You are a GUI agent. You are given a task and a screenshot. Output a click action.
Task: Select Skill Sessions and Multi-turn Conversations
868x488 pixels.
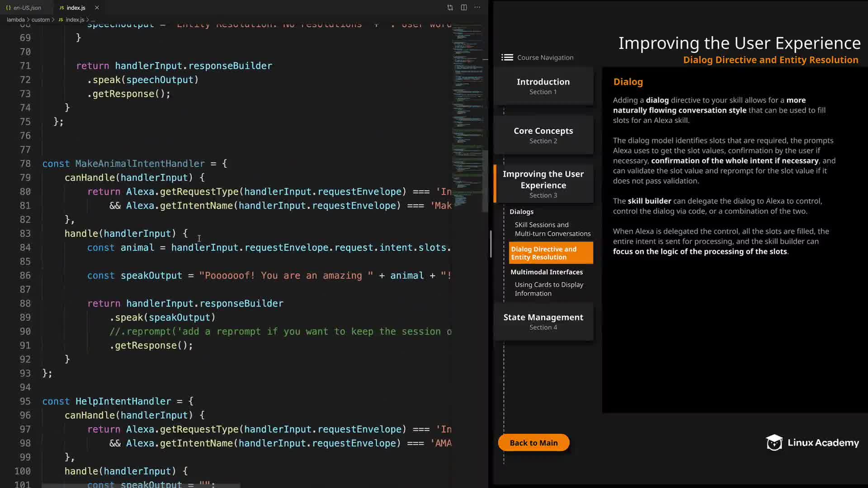point(552,229)
